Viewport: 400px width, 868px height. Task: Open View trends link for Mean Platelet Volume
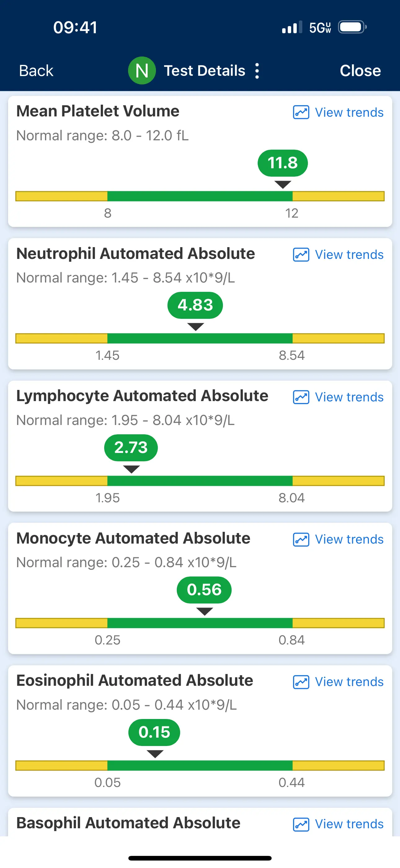tap(349, 112)
